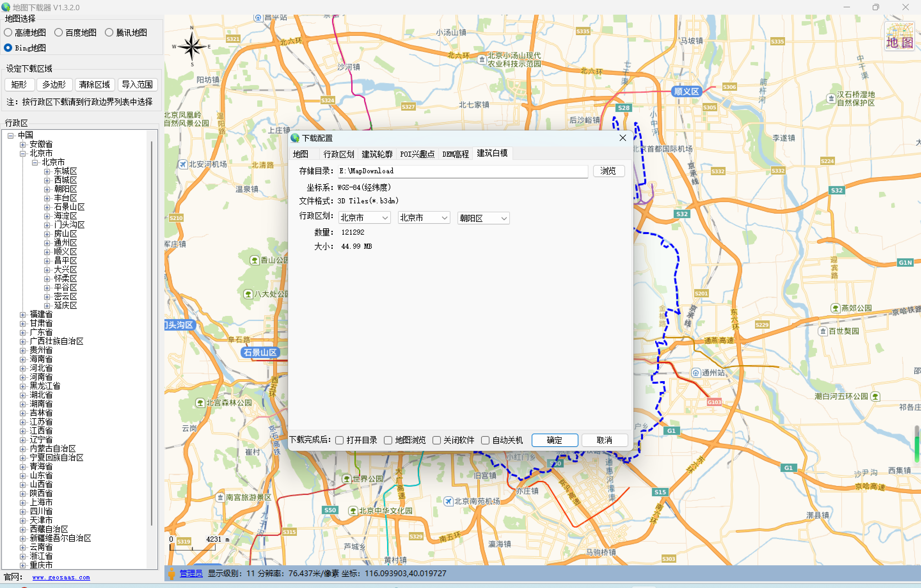The height and width of the screenshot is (588, 921).
Task: Click the 确定 button to confirm download
Action: pyautogui.click(x=555, y=440)
